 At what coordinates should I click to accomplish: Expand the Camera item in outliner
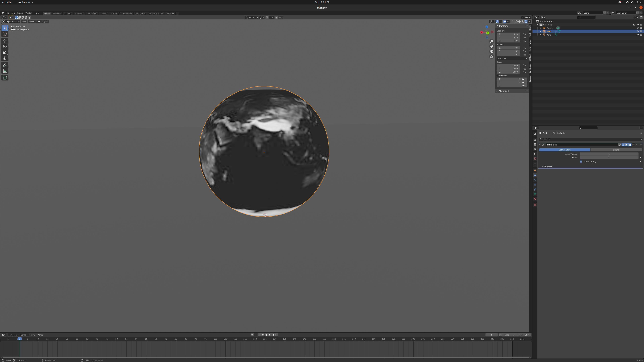(541, 28)
